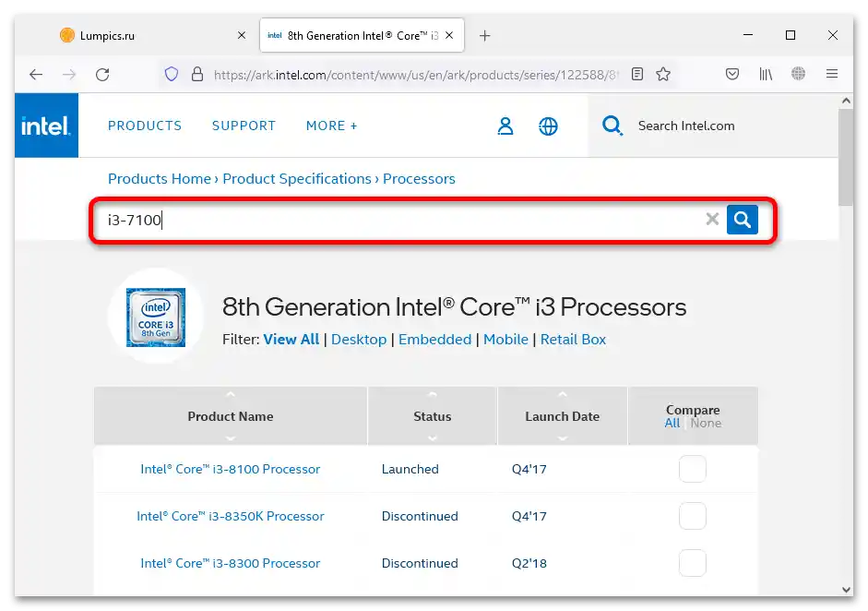This screenshot has width=868, height=611.
Task: Open the Product Specifications breadcrumb
Action: [x=297, y=179]
